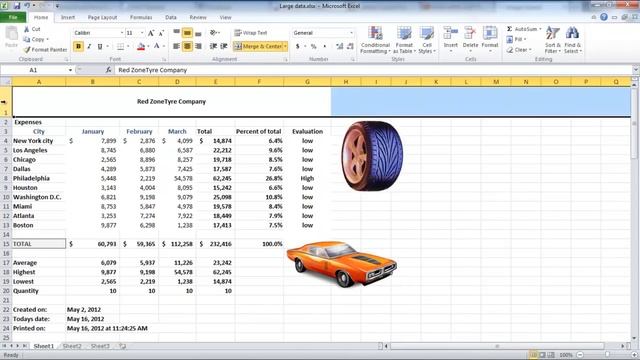This screenshot has height=360, width=640.
Task: Open the font size dropdown
Action: [142, 33]
